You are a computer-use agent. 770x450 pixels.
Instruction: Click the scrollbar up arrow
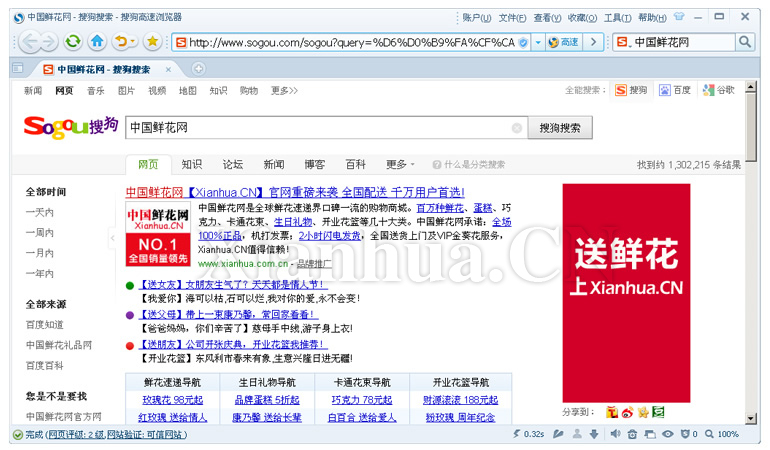[750, 87]
